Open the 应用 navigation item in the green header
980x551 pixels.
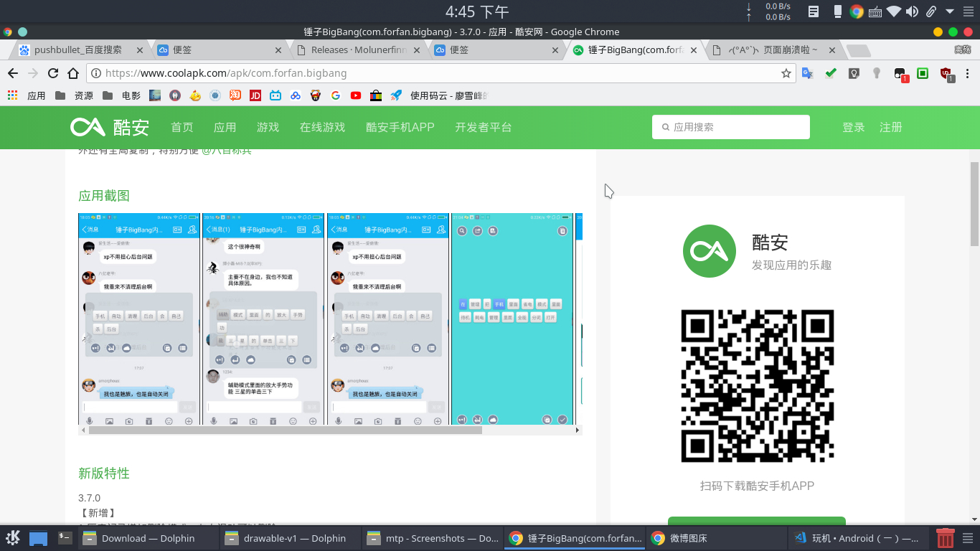pyautogui.click(x=225, y=127)
